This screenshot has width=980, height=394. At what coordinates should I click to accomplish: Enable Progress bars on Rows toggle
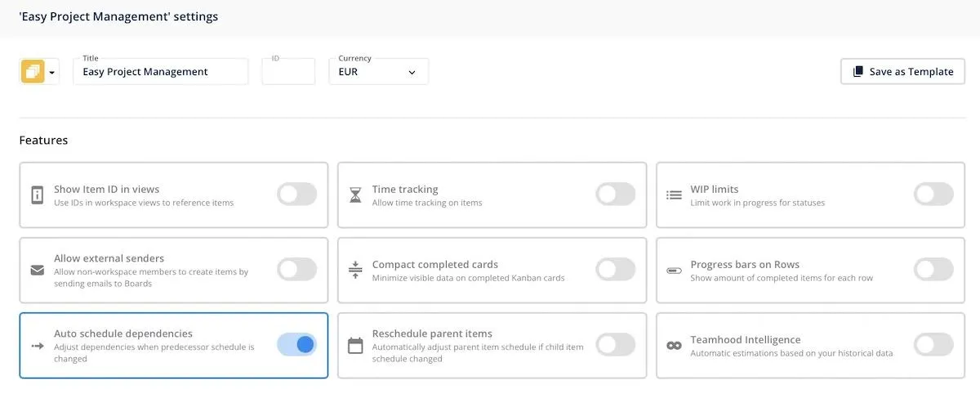[x=933, y=269]
